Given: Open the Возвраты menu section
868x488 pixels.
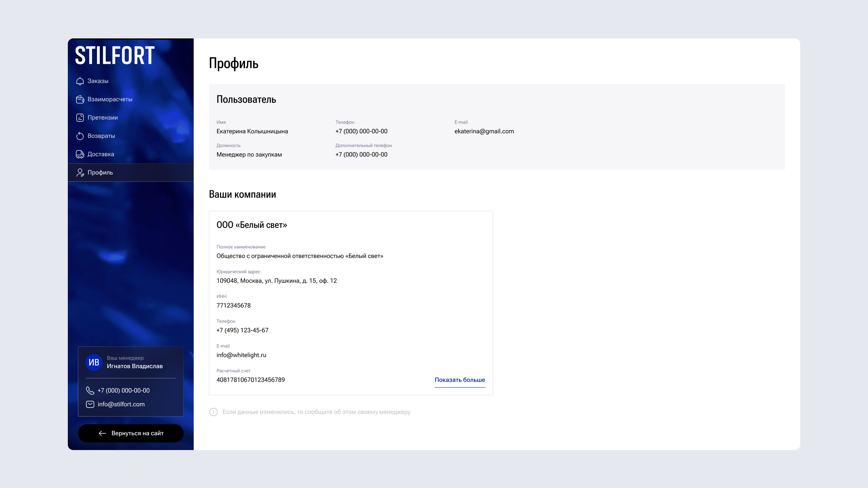Looking at the screenshot, I should 101,136.
